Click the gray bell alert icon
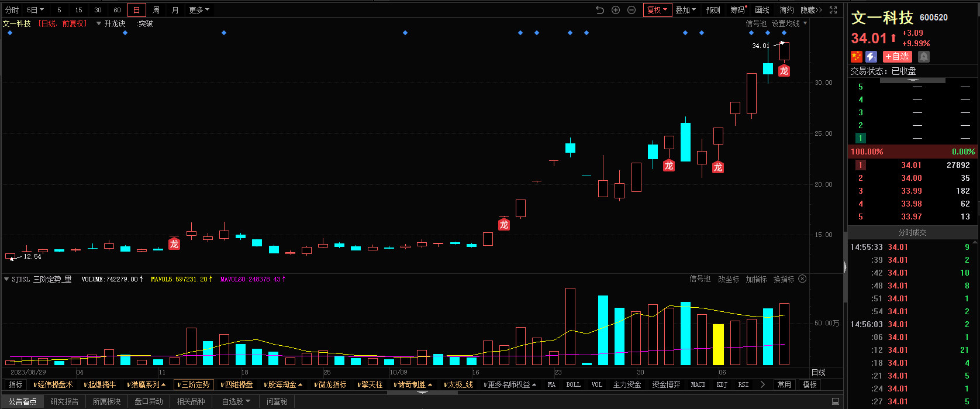This screenshot has height=409, width=980. 924,57
